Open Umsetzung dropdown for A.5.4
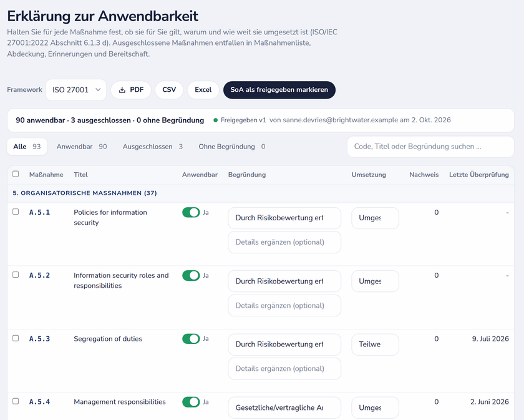The height and width of the screenshot is (420, 524). click(375, 408)
